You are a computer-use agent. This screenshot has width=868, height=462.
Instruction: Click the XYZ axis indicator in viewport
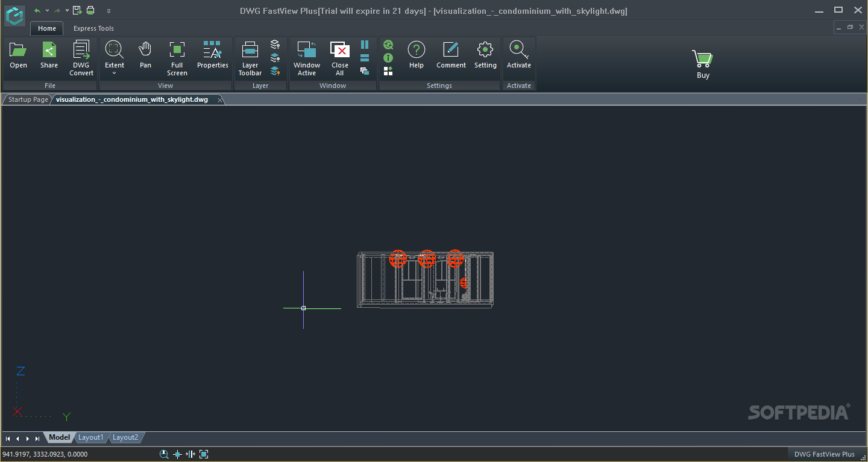(x=41, y=393)
